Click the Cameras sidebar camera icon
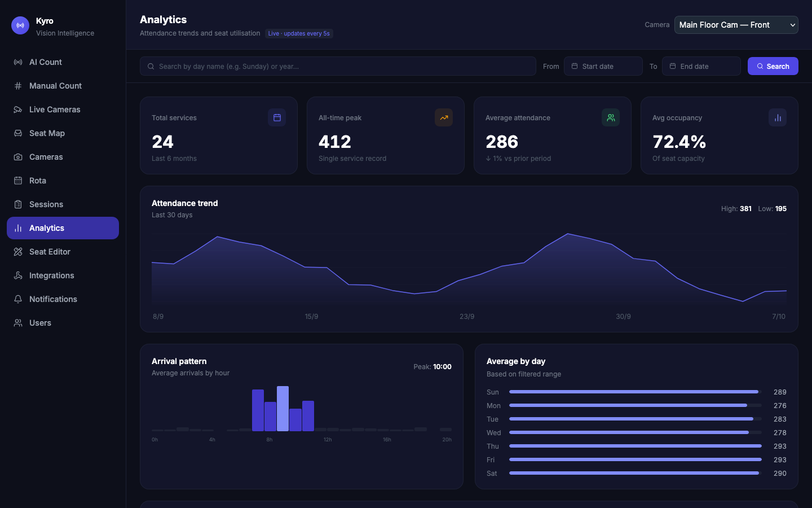The height and width of the screenshot is (508, 812). tap(18, 157)
